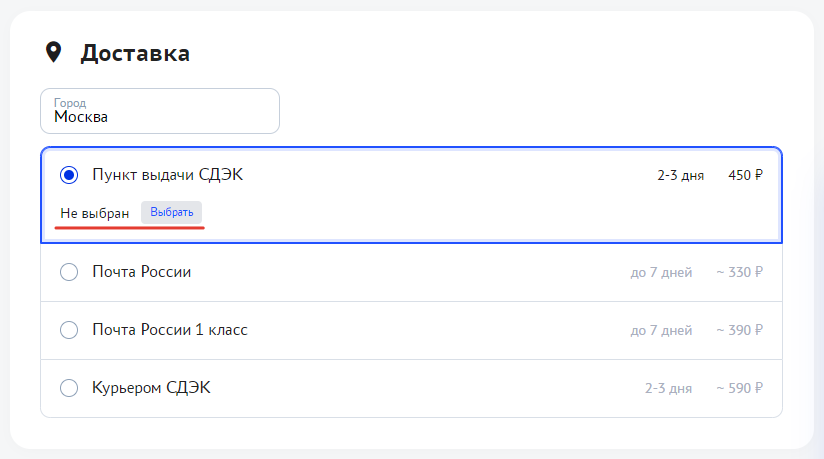Click the Доставка section heading
The height and width of the screenshot is (459, 824).
coord(135,53)
